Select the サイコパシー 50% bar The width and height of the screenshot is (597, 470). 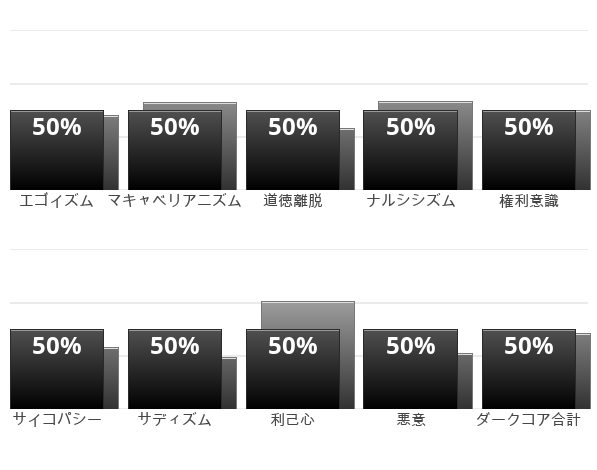(57, 369)
